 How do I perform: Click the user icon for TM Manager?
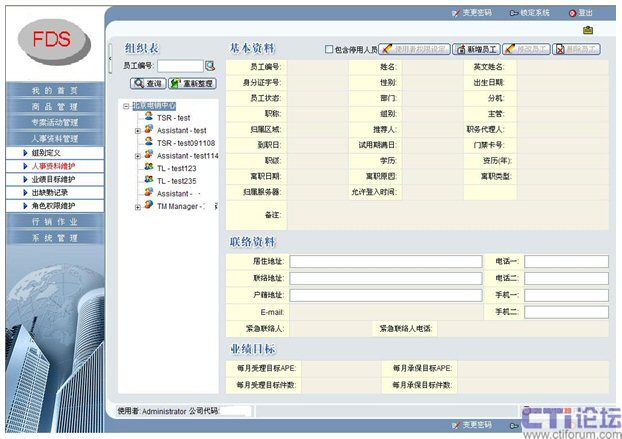(x=148, y=206)
